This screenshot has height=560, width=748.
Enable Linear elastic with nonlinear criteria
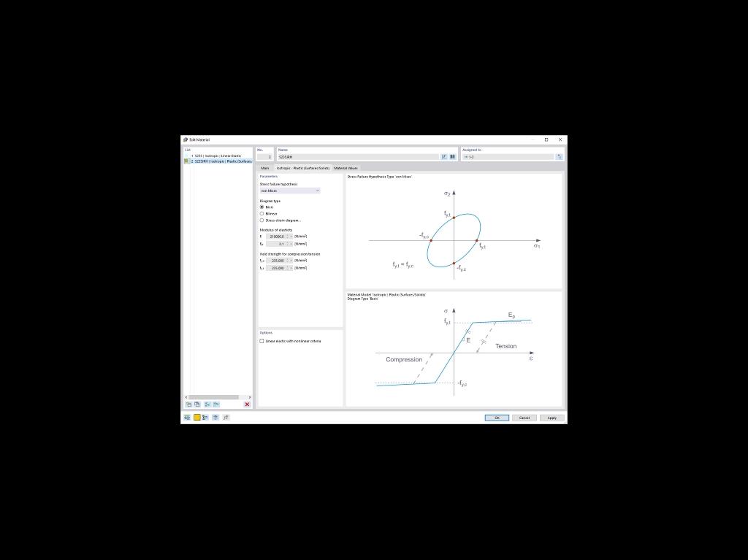pos(262,341)
